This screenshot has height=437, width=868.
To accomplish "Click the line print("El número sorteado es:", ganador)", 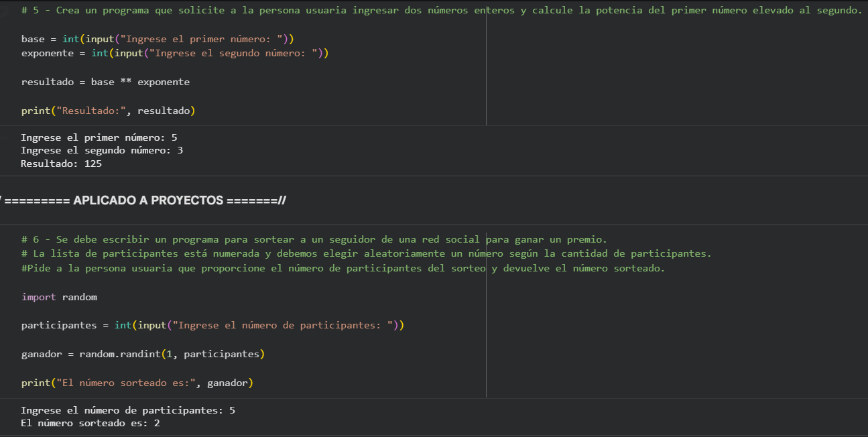I will click(137, 383).
